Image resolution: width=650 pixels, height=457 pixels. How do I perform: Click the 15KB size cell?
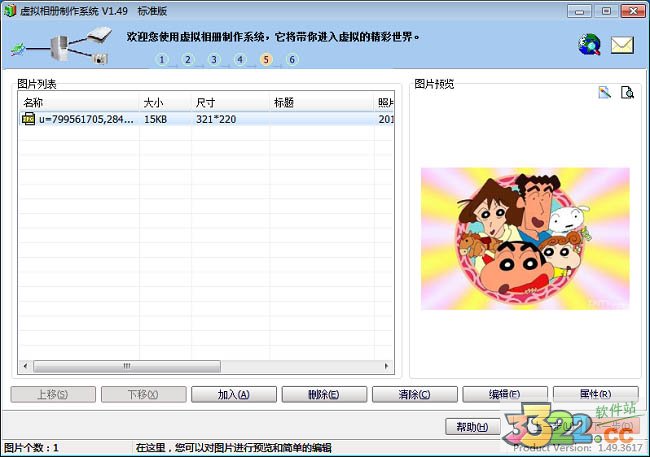tap(155, 119)
